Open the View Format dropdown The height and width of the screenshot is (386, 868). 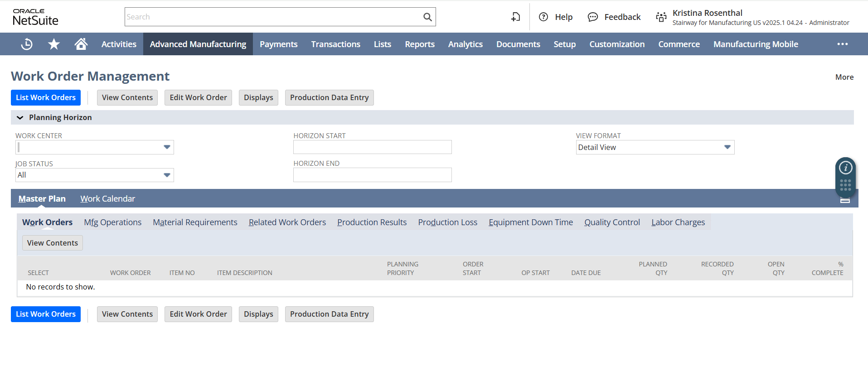(727, 147)
